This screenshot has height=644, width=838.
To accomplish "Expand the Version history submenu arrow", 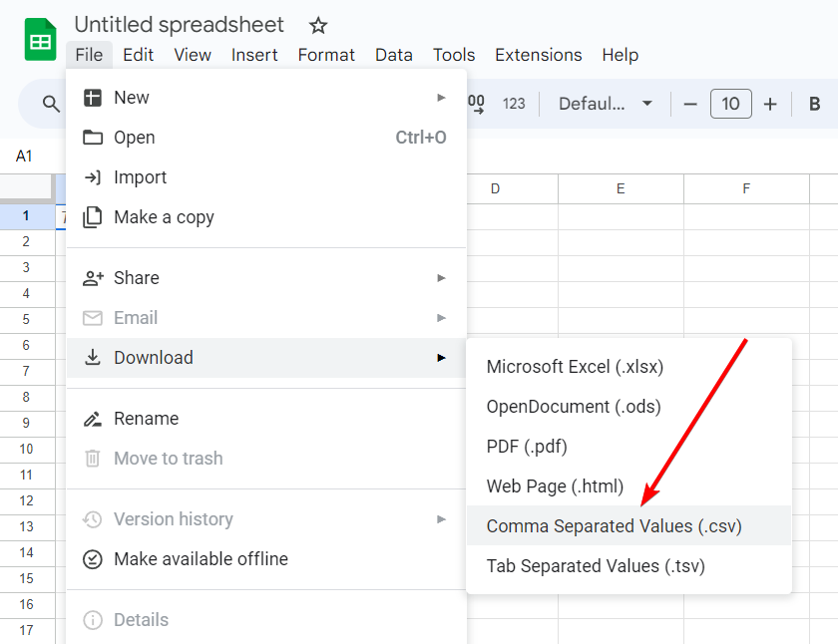I will pyautogui.click(x=441, y=519).
